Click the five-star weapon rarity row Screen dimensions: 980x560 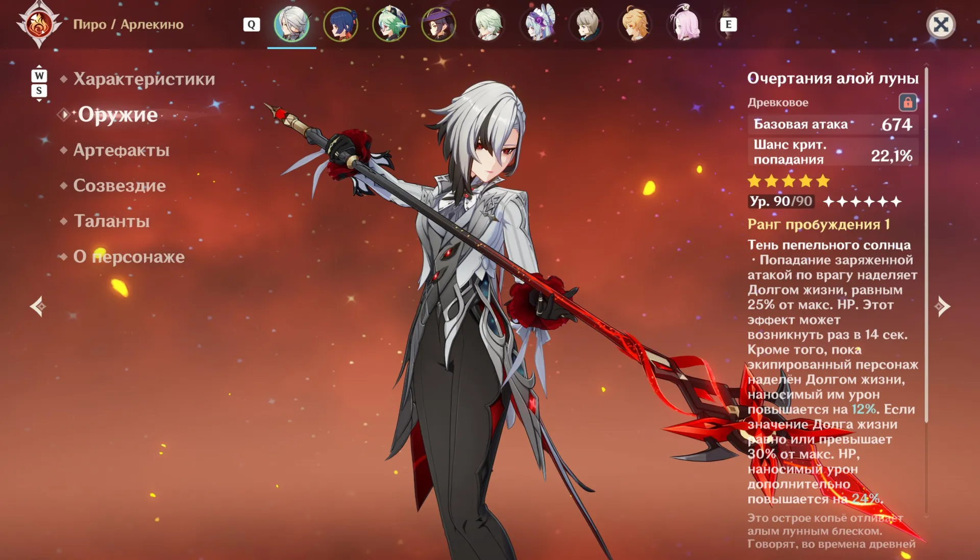pos(789,181)
